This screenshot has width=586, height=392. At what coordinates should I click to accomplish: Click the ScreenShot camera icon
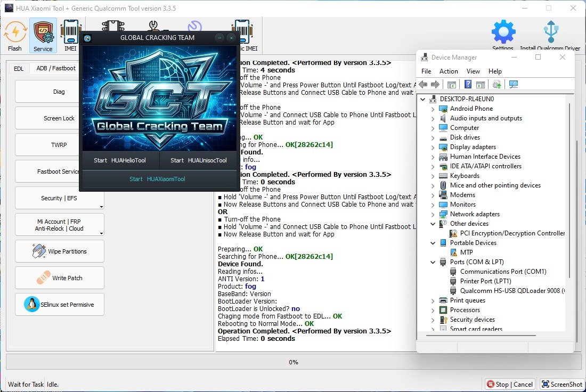click(546, 384)
